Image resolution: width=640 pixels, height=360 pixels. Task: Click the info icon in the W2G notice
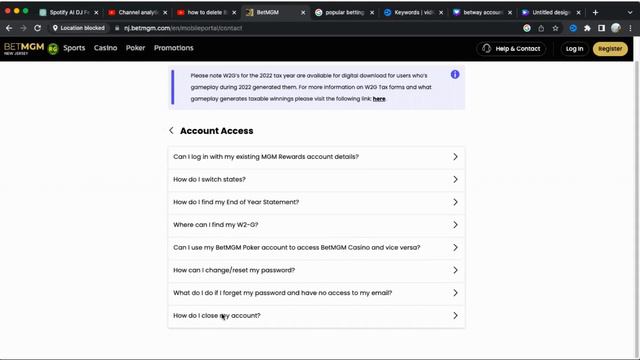coord(455,74)
